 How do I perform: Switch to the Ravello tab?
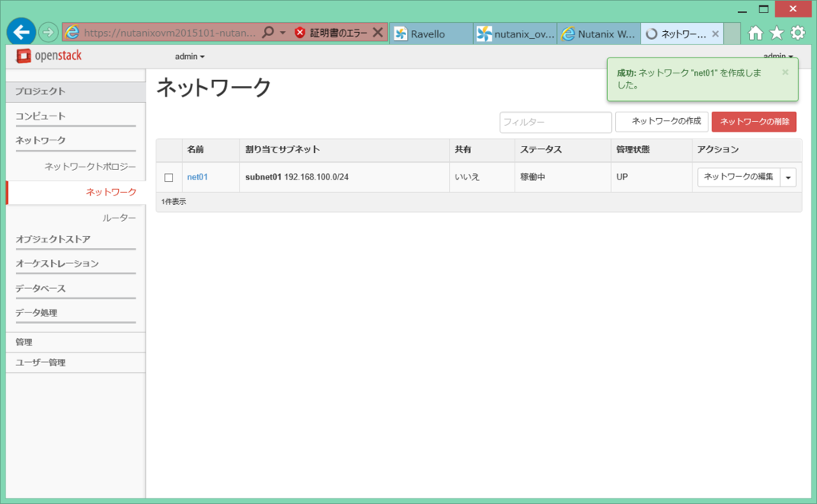click(x=432, y=33)
